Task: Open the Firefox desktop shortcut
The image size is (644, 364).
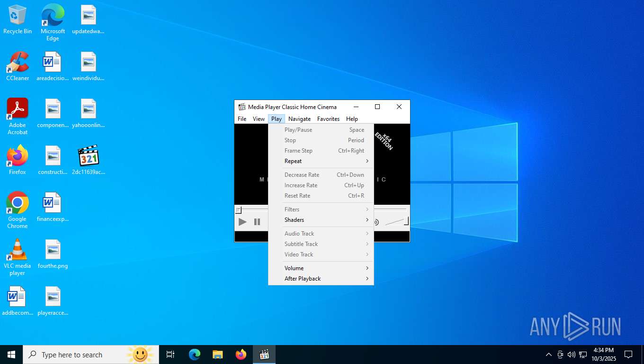Action: 18,160
